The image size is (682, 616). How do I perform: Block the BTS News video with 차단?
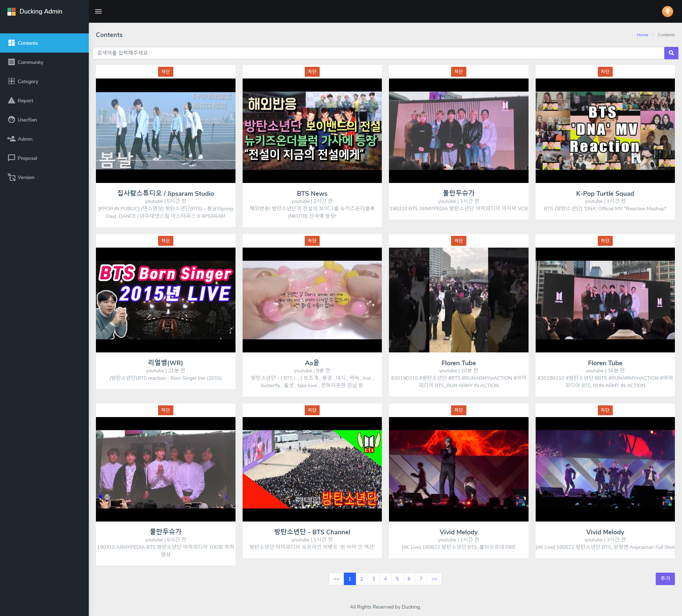click(x=312, y=72)
